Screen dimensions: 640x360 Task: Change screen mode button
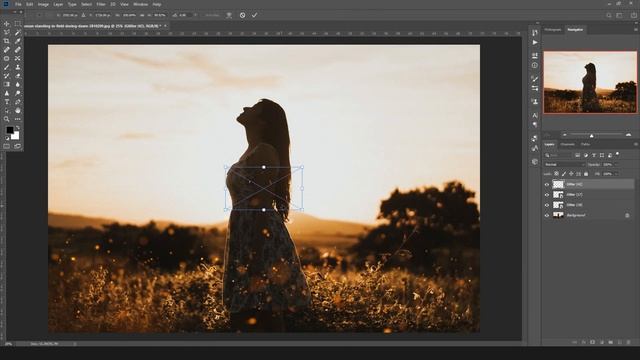tap(18, 146)
